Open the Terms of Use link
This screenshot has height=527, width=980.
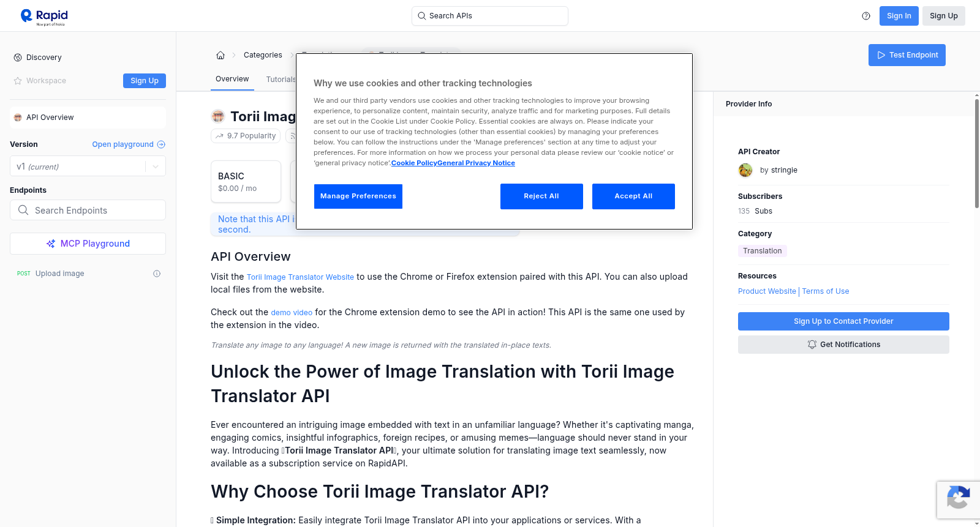pyautogui.click(x=826, y=291)
